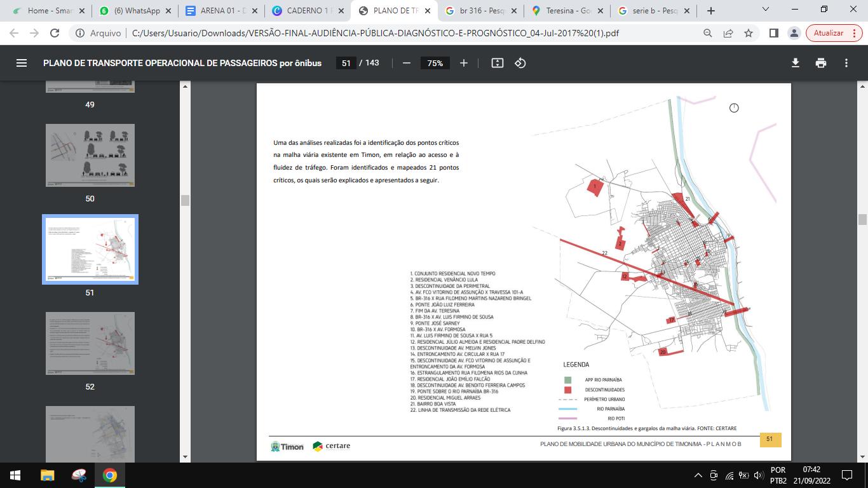Image resolution: width=868 pixels, height=488 pixels.
Task: Open the Windows notification center
Action: click(x=847, y=475)
